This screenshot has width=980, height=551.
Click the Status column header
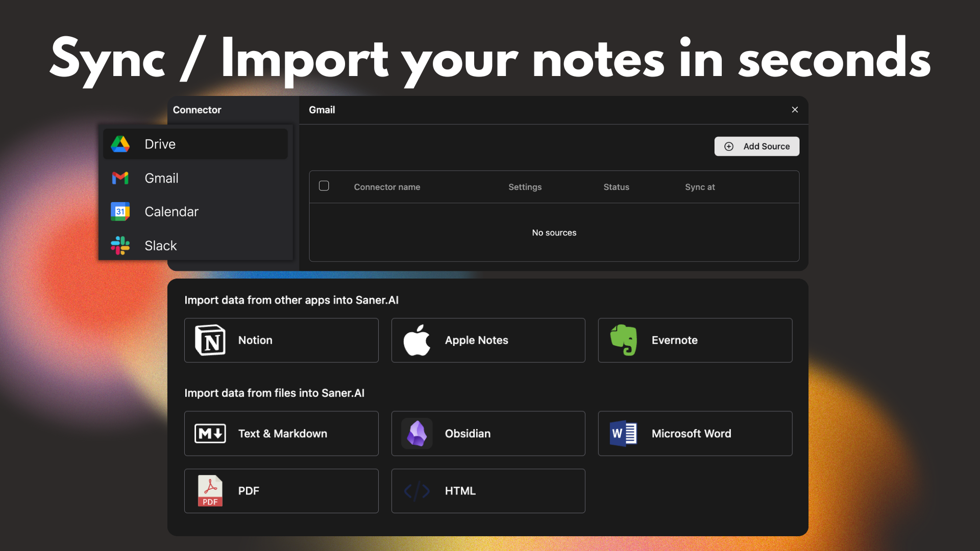point(616,187)
